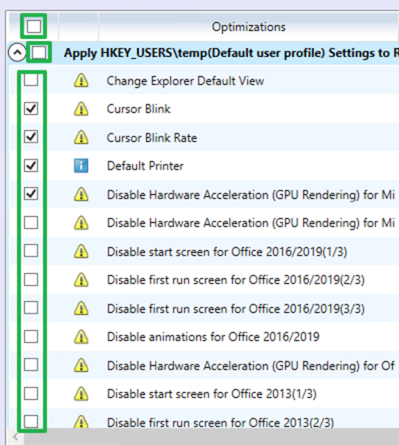Uncheck the Cursor Blink Rate checkbox
399x445 pixels.
pyautogui.click(x=31, y=137)
